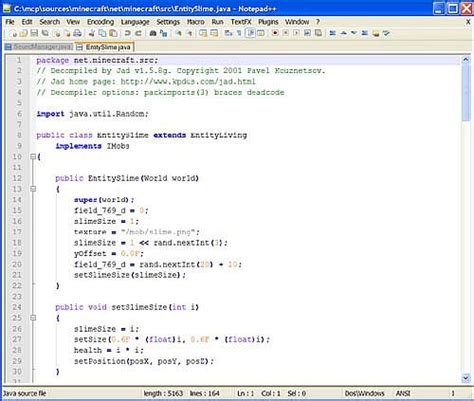474x401 pixels.
Task: Open the Search menu
Action: (50, 22)
